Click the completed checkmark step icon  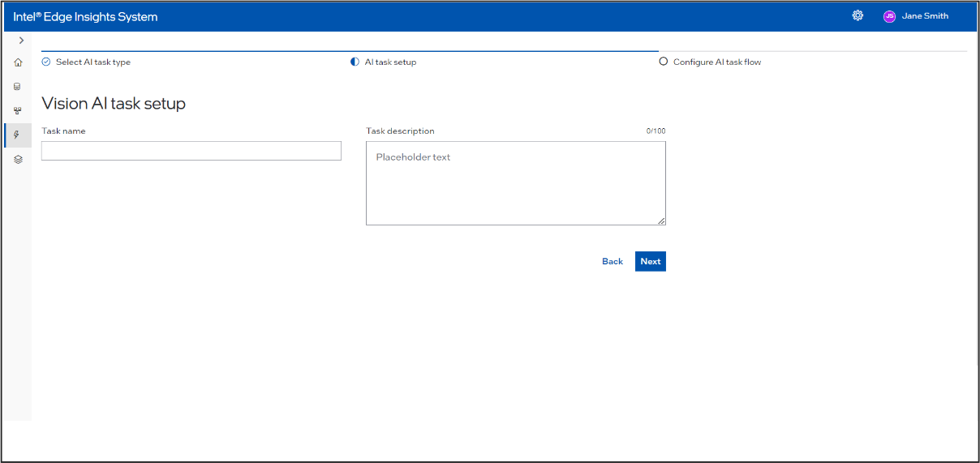(46, 62)
